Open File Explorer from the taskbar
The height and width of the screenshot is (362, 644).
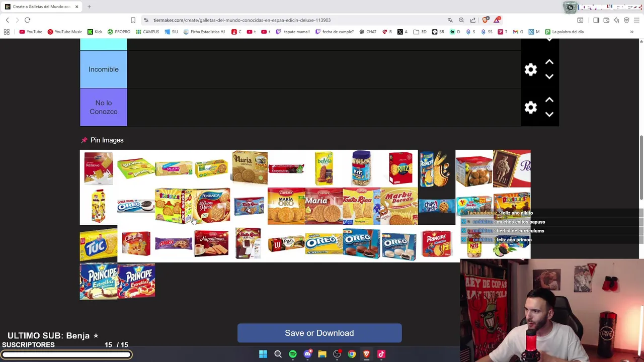(322, 354)
